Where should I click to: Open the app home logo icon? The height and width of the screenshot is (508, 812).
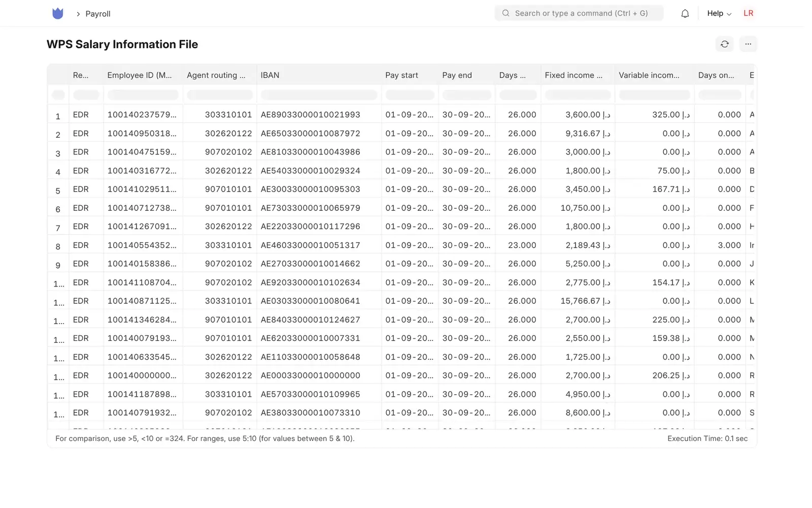58,14
